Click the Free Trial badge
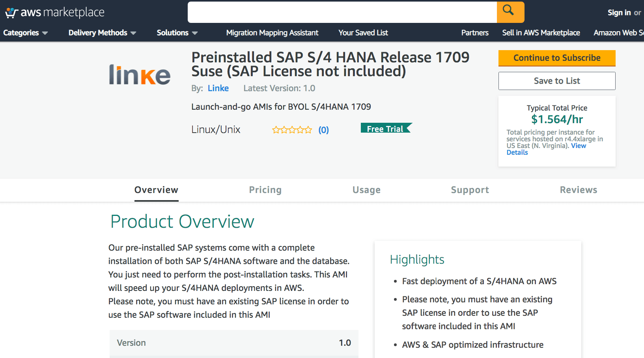 (386, 128)
